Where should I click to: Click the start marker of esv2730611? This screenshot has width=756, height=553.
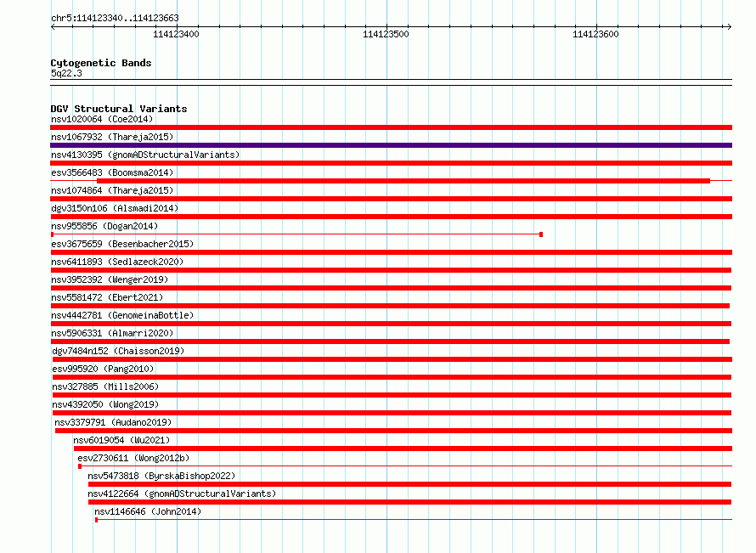click(80, 466)
